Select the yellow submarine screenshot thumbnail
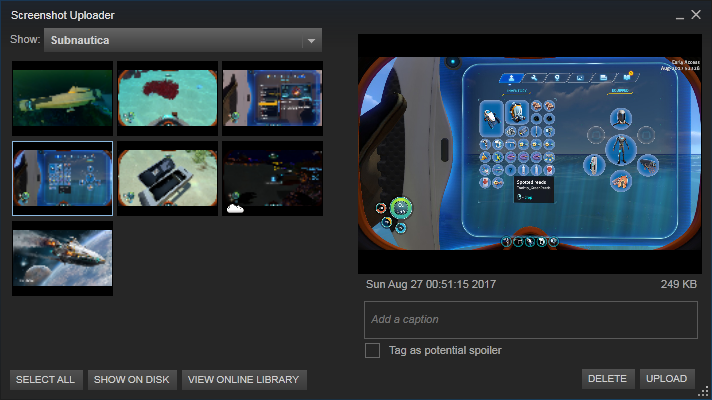712x400 pixels. (63, 98)
